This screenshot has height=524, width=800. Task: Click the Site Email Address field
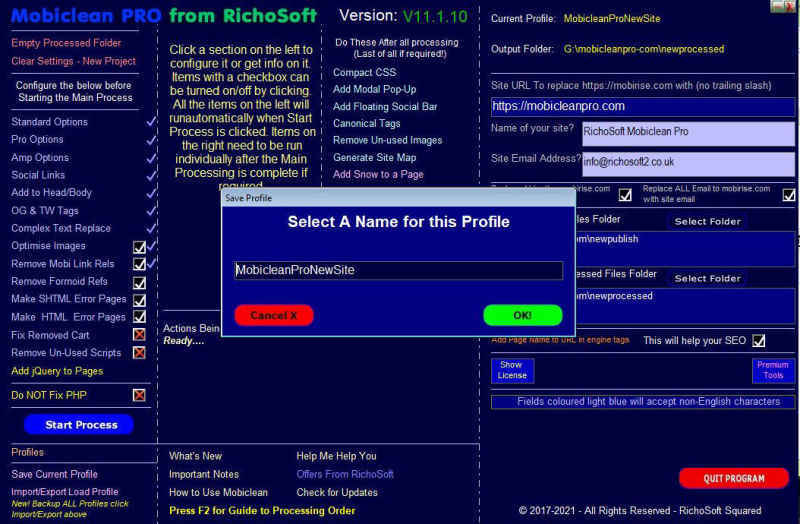pos(688,164)
